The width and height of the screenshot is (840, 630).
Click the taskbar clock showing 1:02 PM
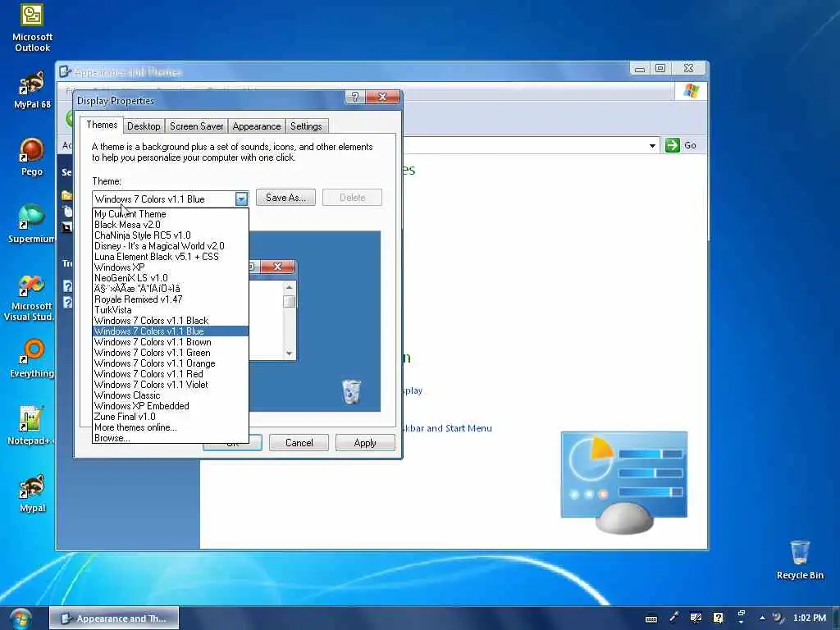tap(810, 618)
